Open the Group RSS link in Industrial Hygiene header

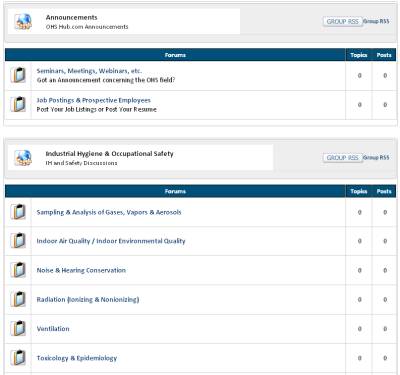376,157
